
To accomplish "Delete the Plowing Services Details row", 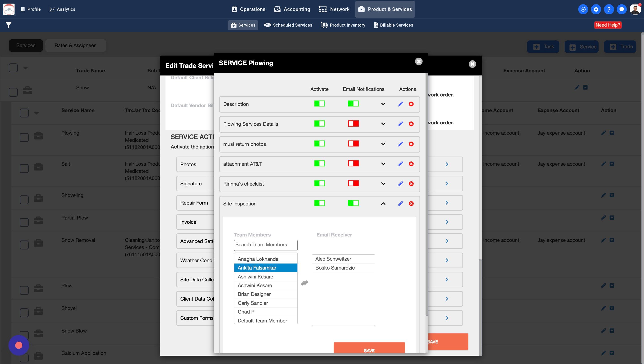I will [411, 124].
